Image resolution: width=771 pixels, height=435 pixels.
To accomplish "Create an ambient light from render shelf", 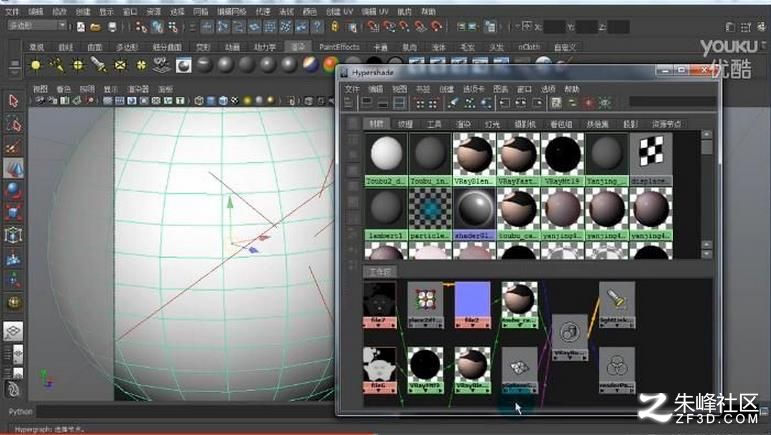I will 35,65.
